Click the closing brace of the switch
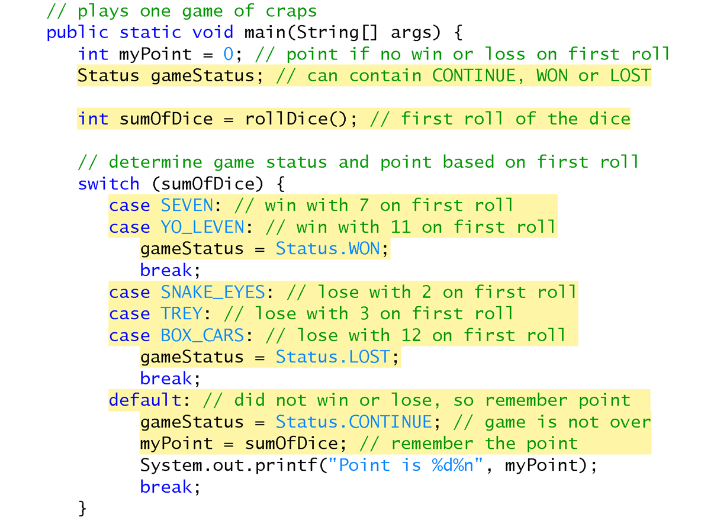 click(x=82, y=509)
